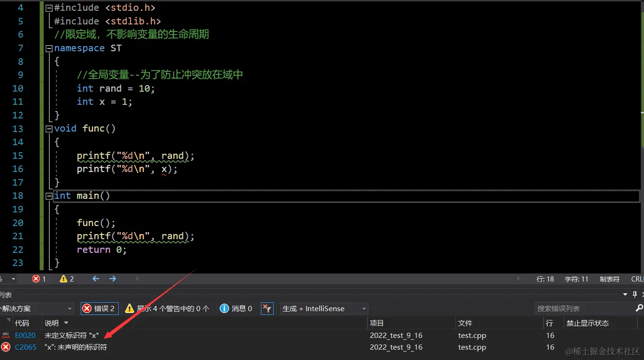Image resolution: width=644 pixels, height=360 pixels.
Task: Click the back navigation arrow
Action: 95,279
